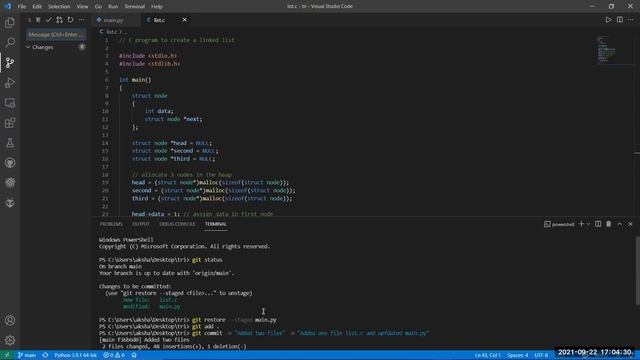Select the list.c editor tab
Screen dimensions: 640x360
(x=159, y=20)
